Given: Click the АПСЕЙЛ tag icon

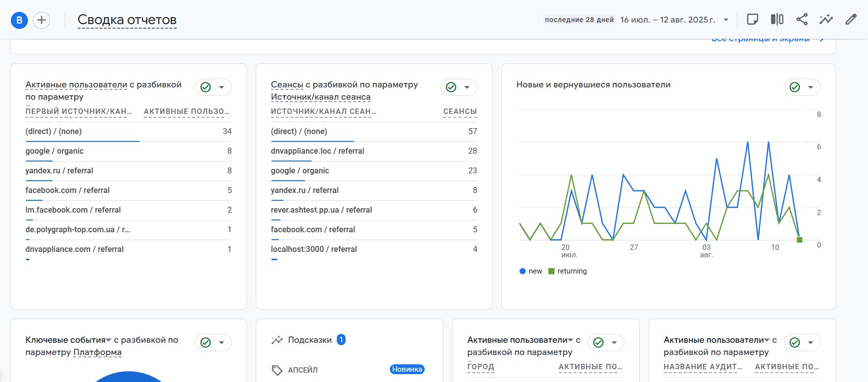Looking at the screenshot, I should (277, 370).
